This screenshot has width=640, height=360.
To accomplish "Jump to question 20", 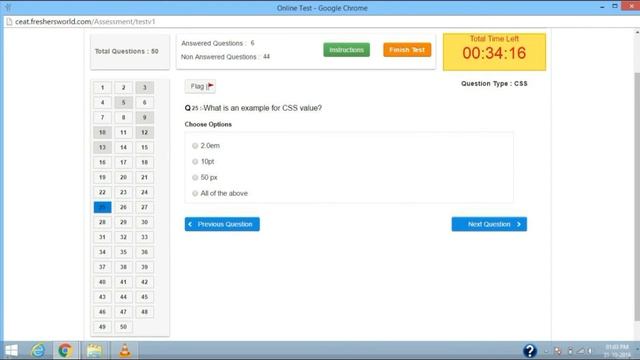I will (x=123, y=177).
